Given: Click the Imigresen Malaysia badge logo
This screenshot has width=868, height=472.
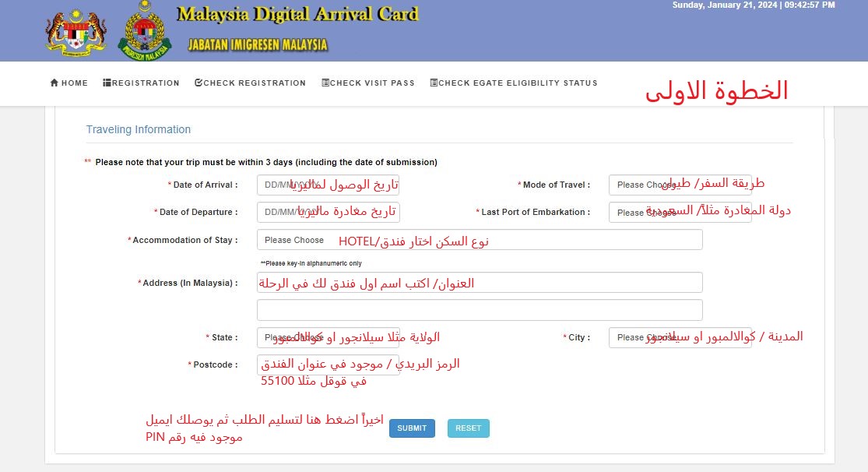Looking at the screenshot, I should (144, 31).
